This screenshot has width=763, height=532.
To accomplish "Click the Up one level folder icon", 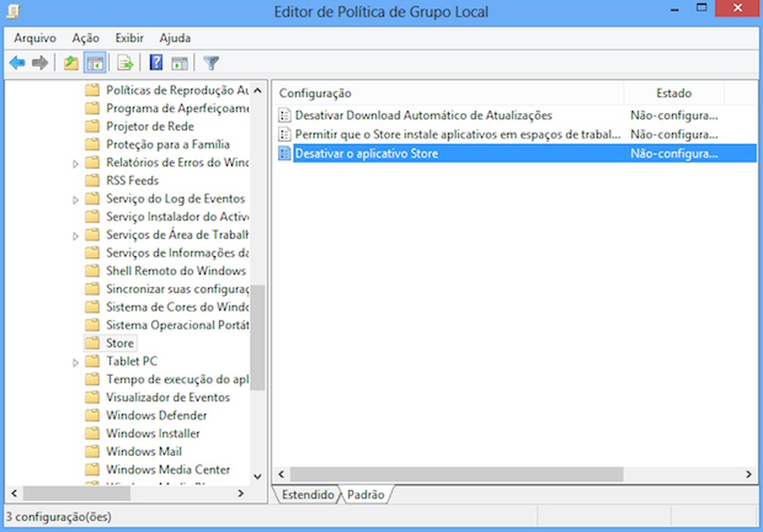I will pos(71,62).
